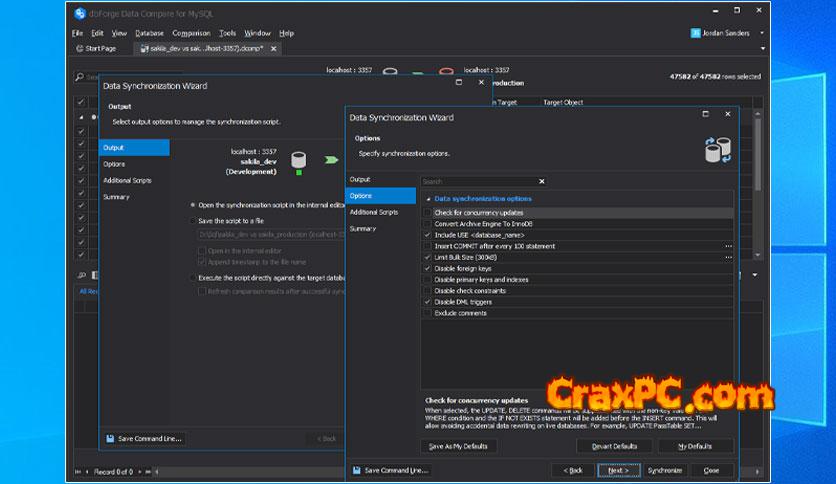
Task: Click the Jordan Sanders user account icon
Action: pos(695,33)
